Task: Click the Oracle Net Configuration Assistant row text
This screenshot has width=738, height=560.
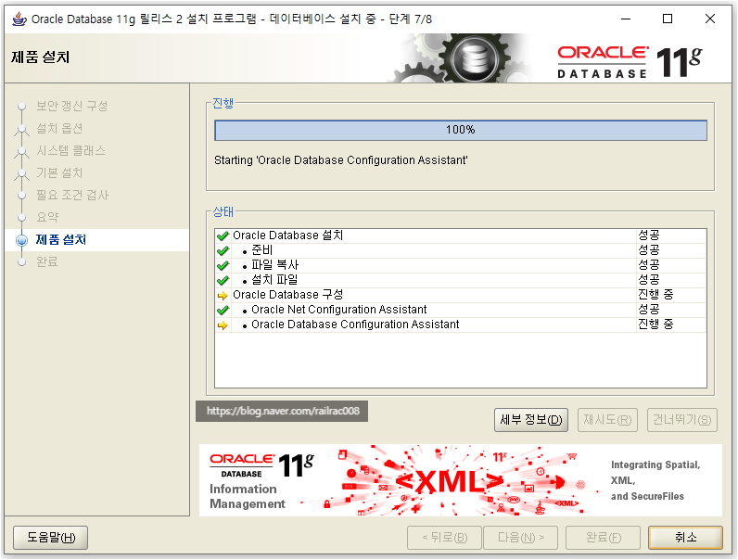Action: (339, 310)
